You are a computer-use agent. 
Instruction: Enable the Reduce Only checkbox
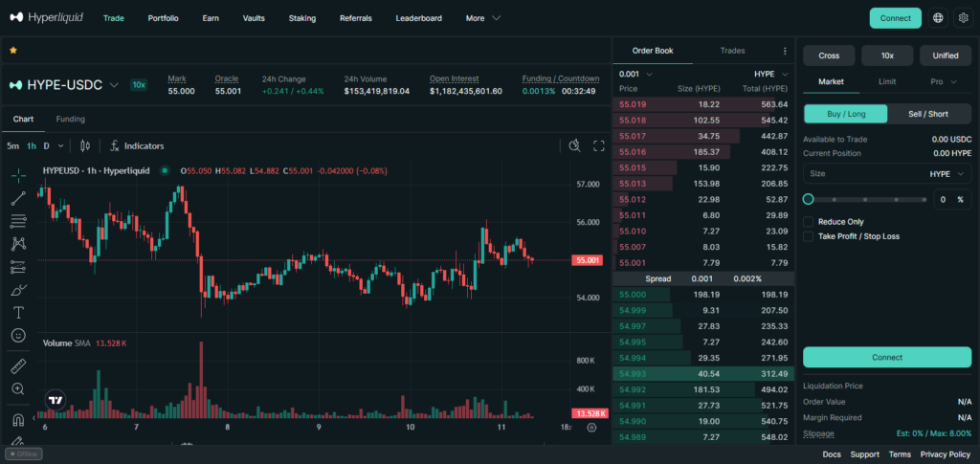click(x=808, y=222)
